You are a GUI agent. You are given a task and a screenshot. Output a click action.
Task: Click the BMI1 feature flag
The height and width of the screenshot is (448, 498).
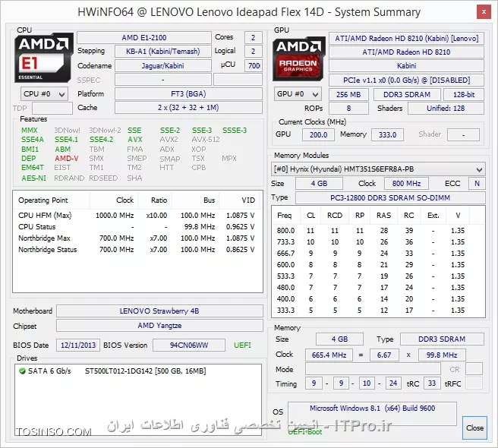(30, 149)
